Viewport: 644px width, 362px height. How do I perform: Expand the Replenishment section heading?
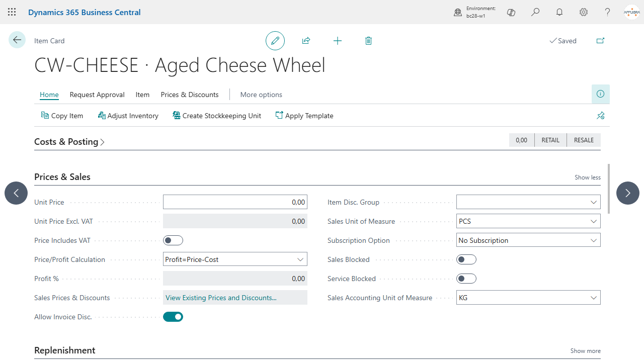pyautogui.click(x=65, y=350)
